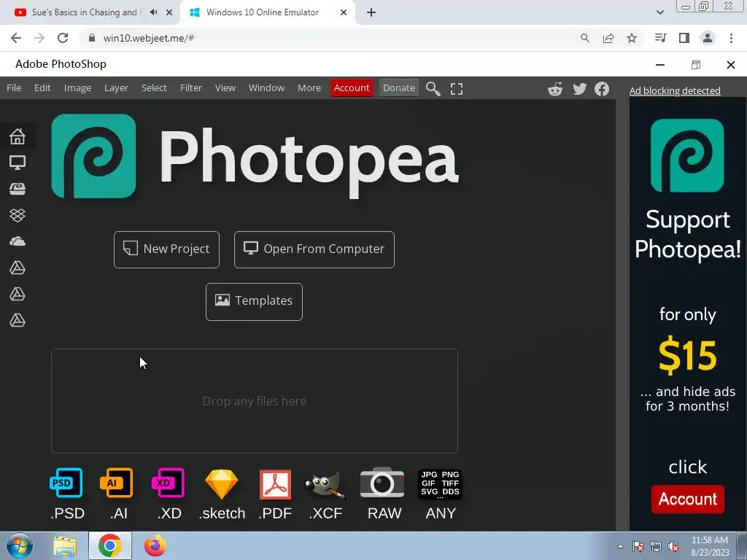This screenshot has width=747, height=560.
Task: Click the .sketch diamond icon
Action: (x=222, y=484)
